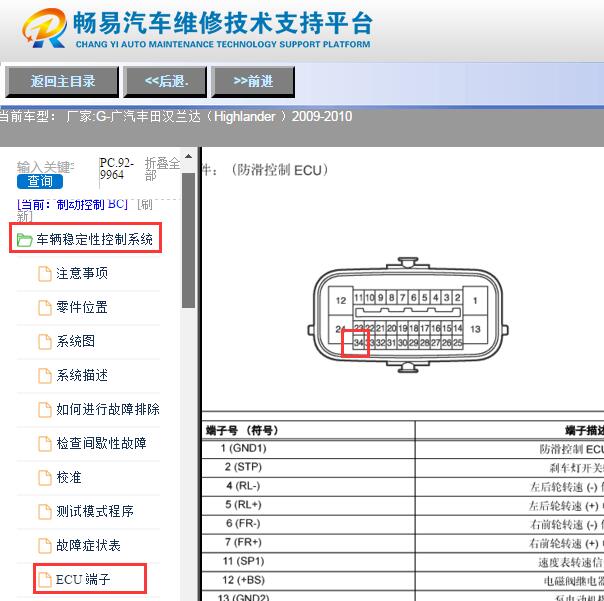Open the 校准 page
This screenshot has height=601, width=604.
(x=69, y=477)
